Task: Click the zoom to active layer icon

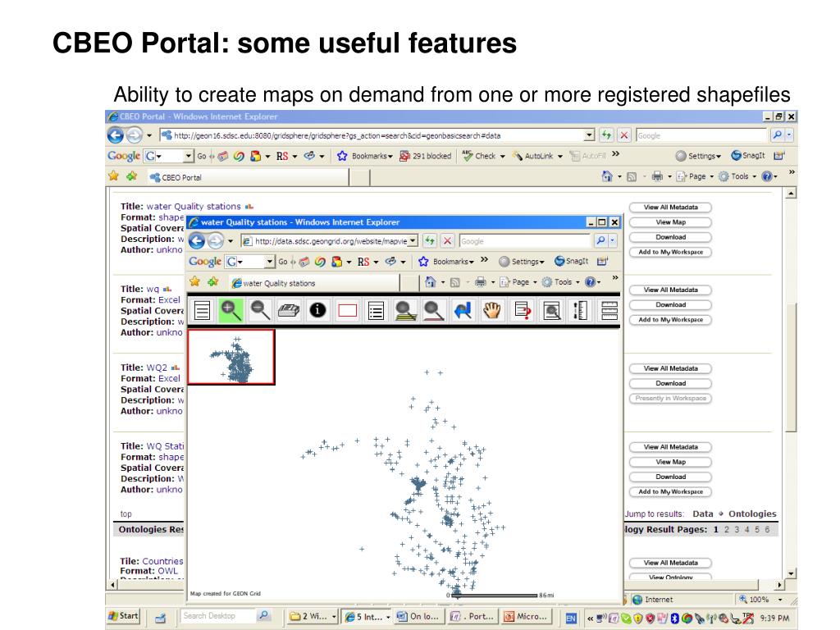Action: [434, 310]
